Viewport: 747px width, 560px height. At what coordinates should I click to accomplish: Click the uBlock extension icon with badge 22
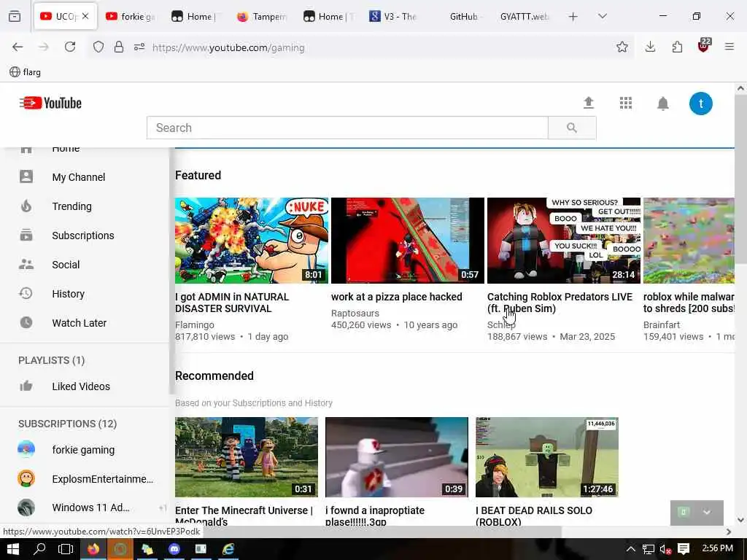(704, 46)
